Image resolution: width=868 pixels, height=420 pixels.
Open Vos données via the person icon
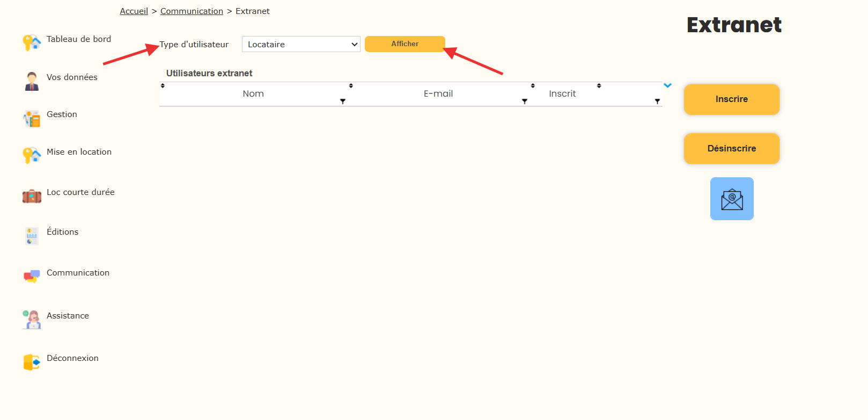click(x=32, y=81)
